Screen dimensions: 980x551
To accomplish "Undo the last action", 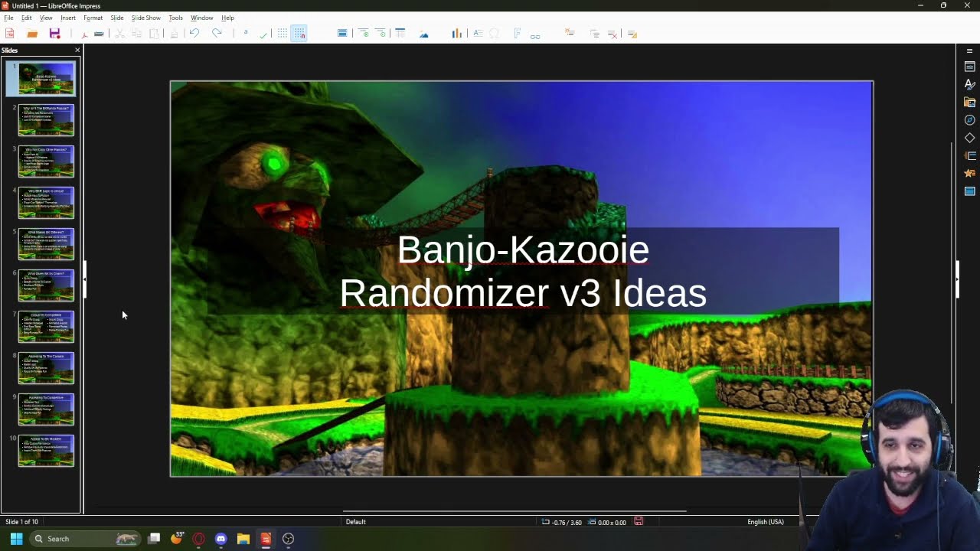I will 194,34.
